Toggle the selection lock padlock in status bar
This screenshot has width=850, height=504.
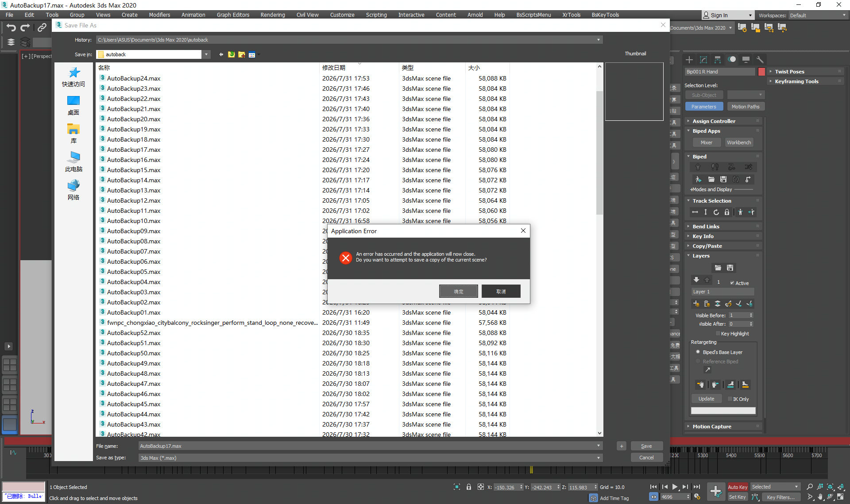[x=469, y=487]
